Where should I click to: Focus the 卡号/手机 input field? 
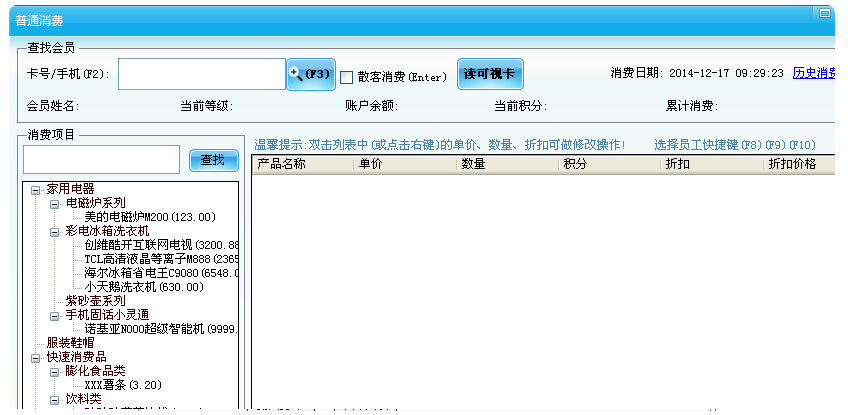pos(202,74)
